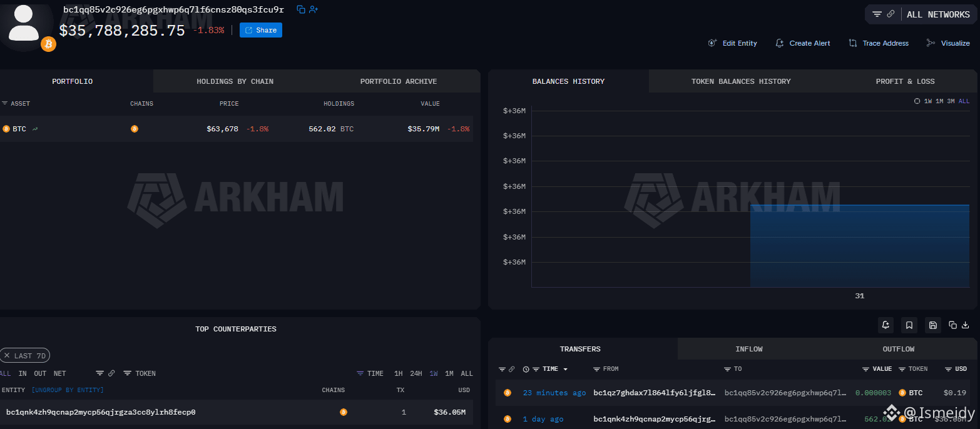The height and width of the screenshot is (429, 980).
Task: Click Bitcoin chain icon in counterparty row
Action: coord(343,412)
